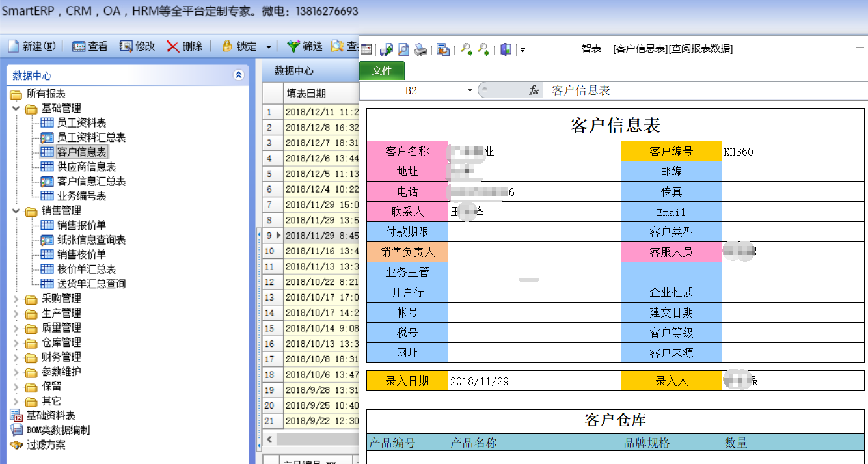Viewport: 868px width, 464px height.
Task: Open the 业务编号表 tree item
Action: click(73, 196)
